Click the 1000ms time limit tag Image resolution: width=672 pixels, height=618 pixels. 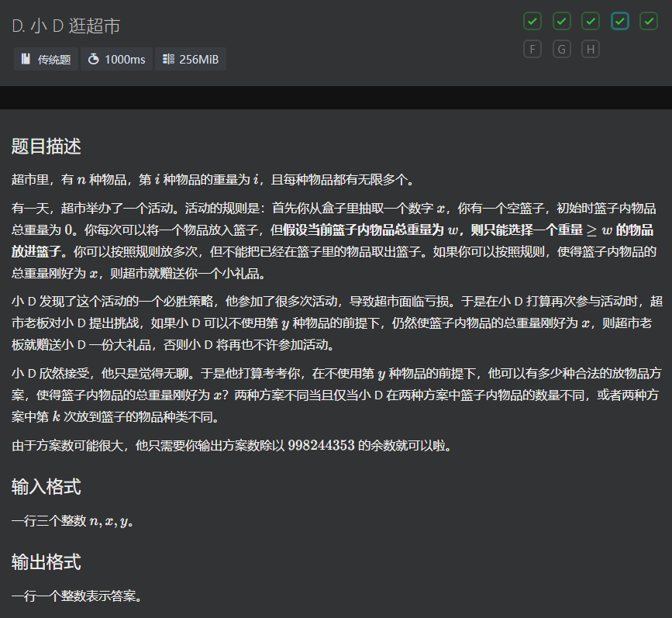tap(116, 59)
